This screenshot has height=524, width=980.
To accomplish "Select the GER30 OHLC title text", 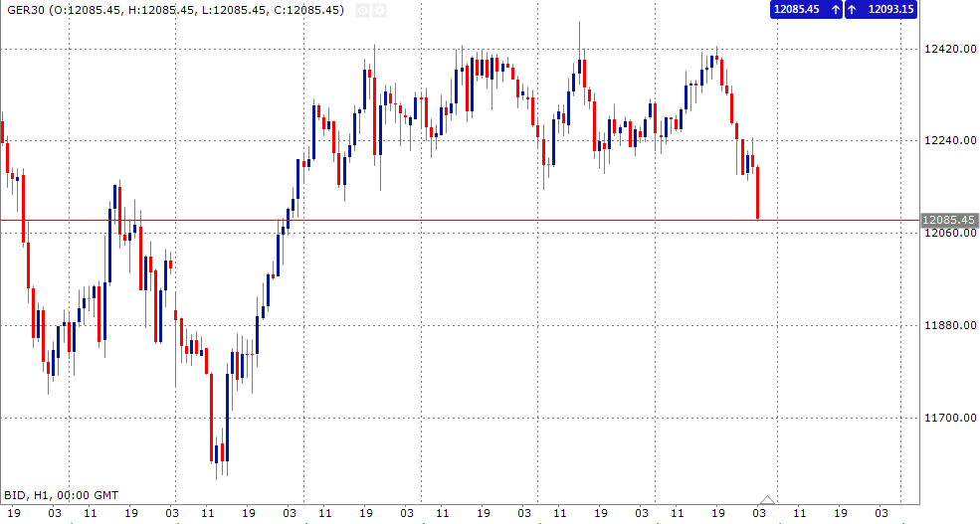I will (x=176, y=10).
